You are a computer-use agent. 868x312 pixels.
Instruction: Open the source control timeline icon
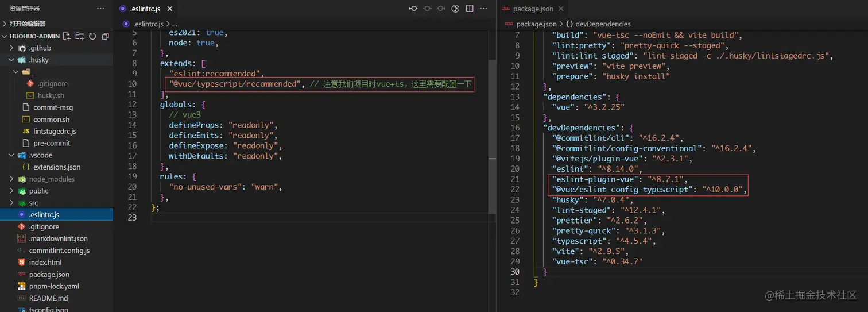(455, 9)
